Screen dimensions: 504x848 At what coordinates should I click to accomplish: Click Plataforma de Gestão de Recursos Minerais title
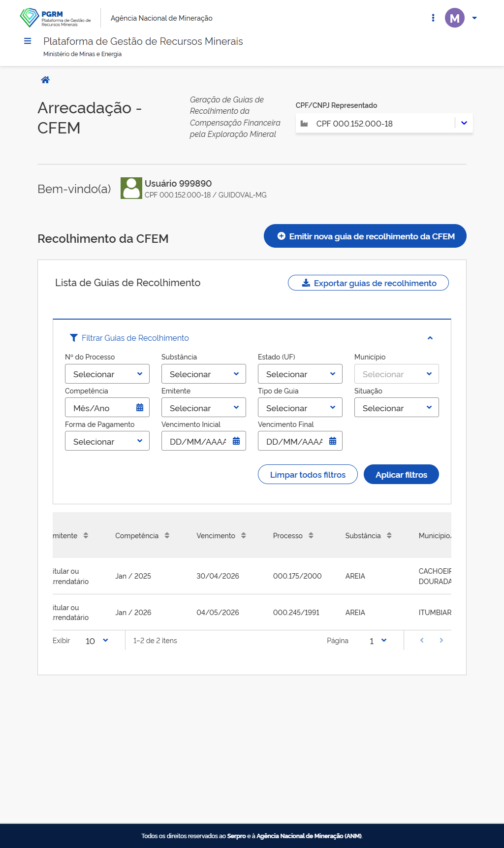point(143,41)
